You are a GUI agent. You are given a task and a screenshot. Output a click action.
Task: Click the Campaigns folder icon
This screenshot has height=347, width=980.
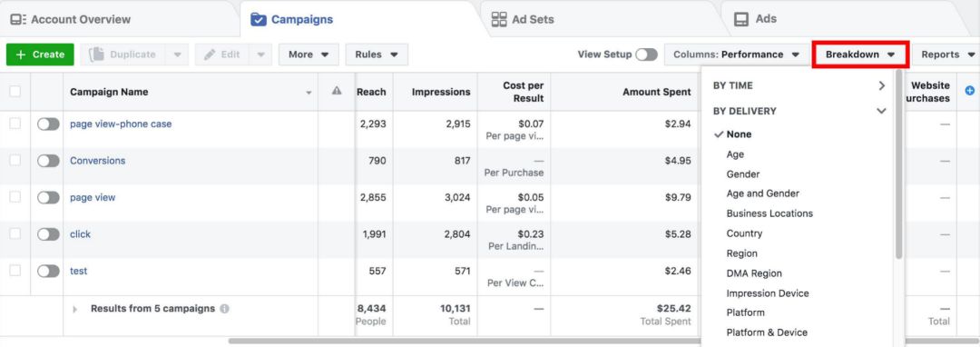tap(258, 20)
